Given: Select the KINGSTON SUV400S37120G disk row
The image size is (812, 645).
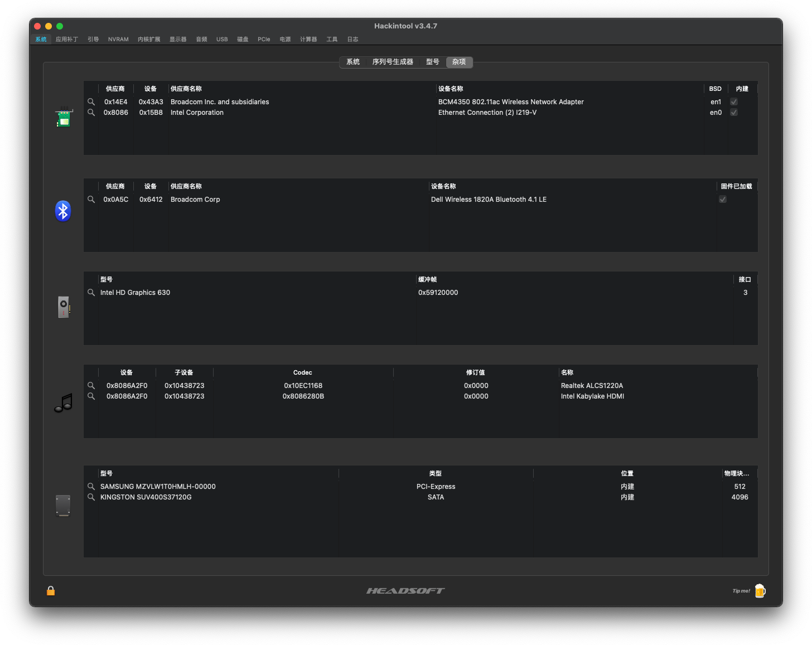Looking at the screenshot, I should (x=420, y=497).
